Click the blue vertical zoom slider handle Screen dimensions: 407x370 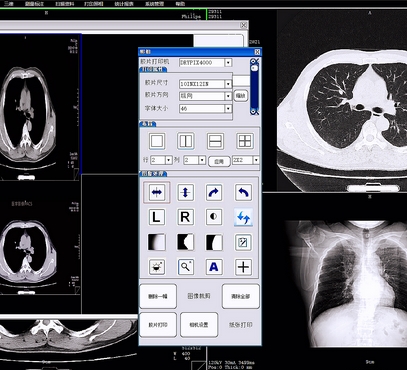tap(254, 68)
